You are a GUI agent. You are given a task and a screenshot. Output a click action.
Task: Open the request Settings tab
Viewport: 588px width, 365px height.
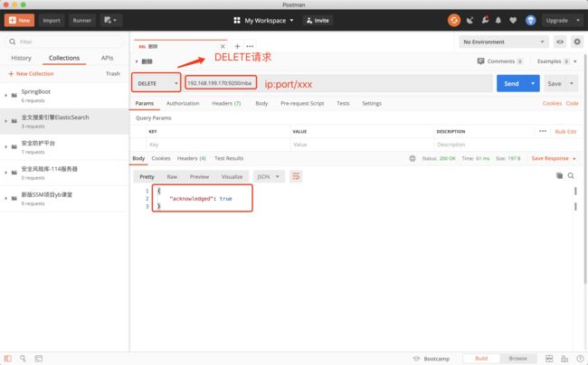pos(372,103)
